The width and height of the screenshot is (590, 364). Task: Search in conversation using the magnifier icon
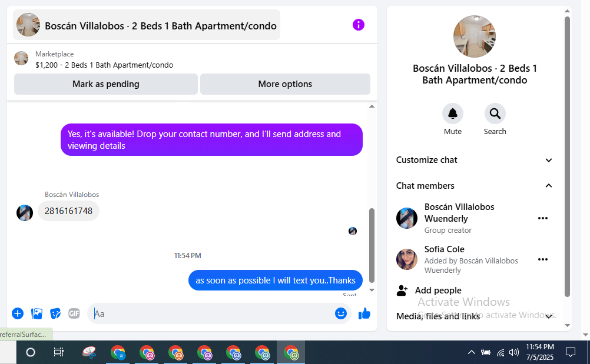pyautogui.click(x=495, y=113)
